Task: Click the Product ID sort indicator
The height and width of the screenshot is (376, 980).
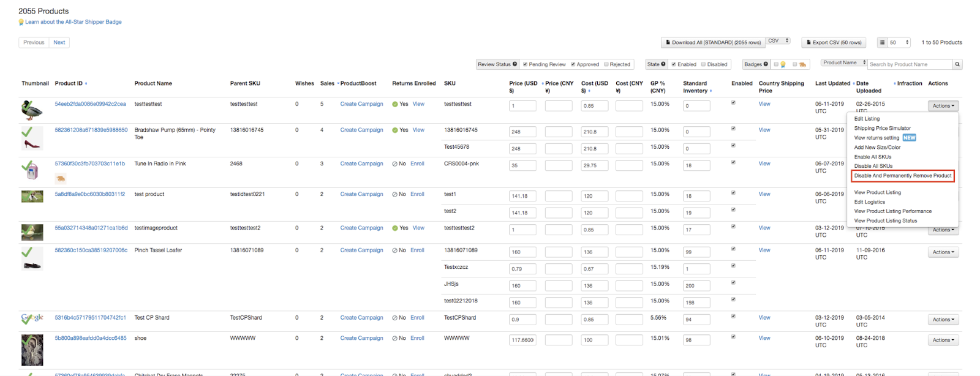Action: click(x=86, y=84)
